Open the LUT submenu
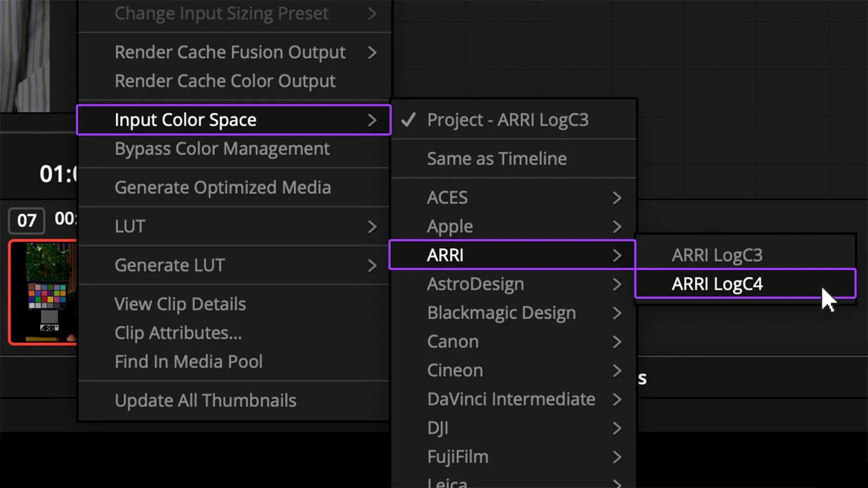Image resolution: width=868 pixels, height=488 pixels. 234,226
